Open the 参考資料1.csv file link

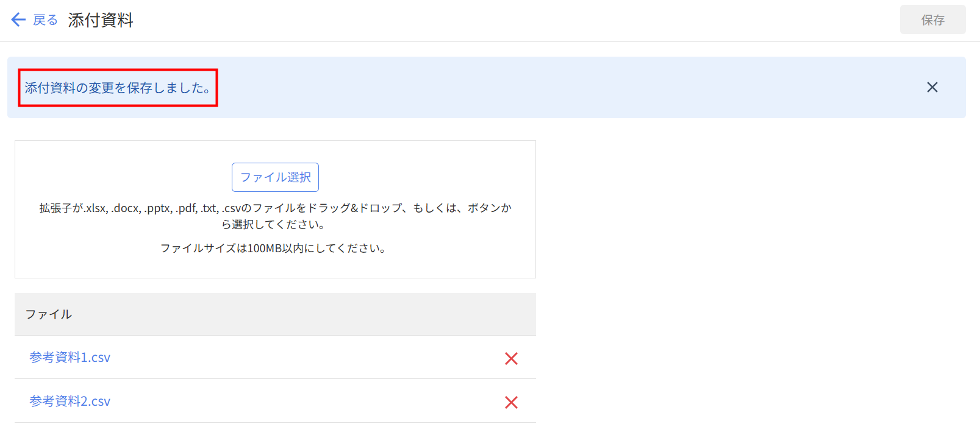[x=70, y=358]
